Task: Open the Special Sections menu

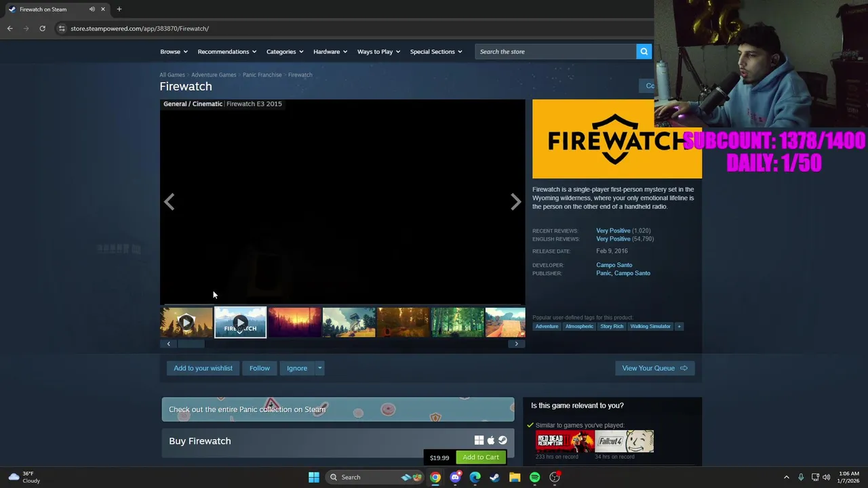Action: point(436,52)
